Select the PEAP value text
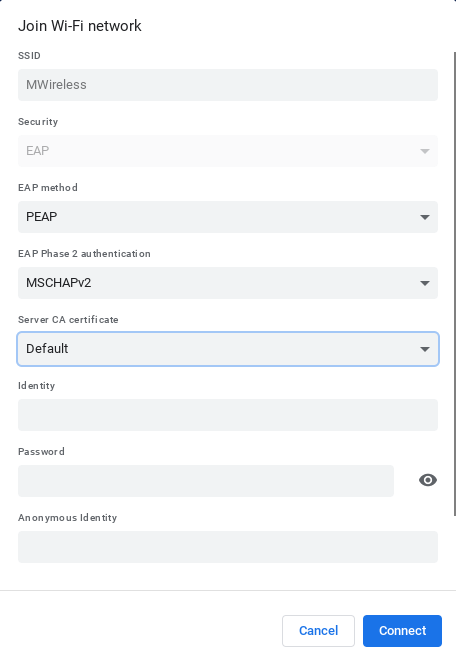456x659 pixels. click(x=42, y=217)
